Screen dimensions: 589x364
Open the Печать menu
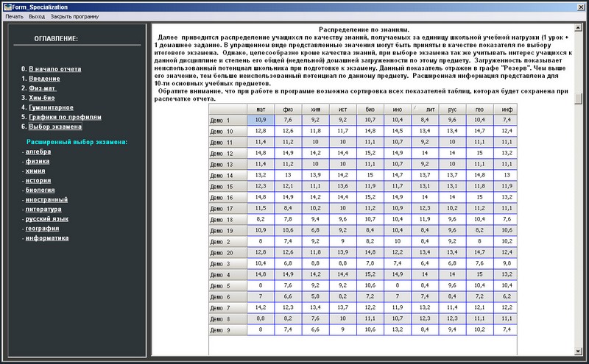[14, 15]
